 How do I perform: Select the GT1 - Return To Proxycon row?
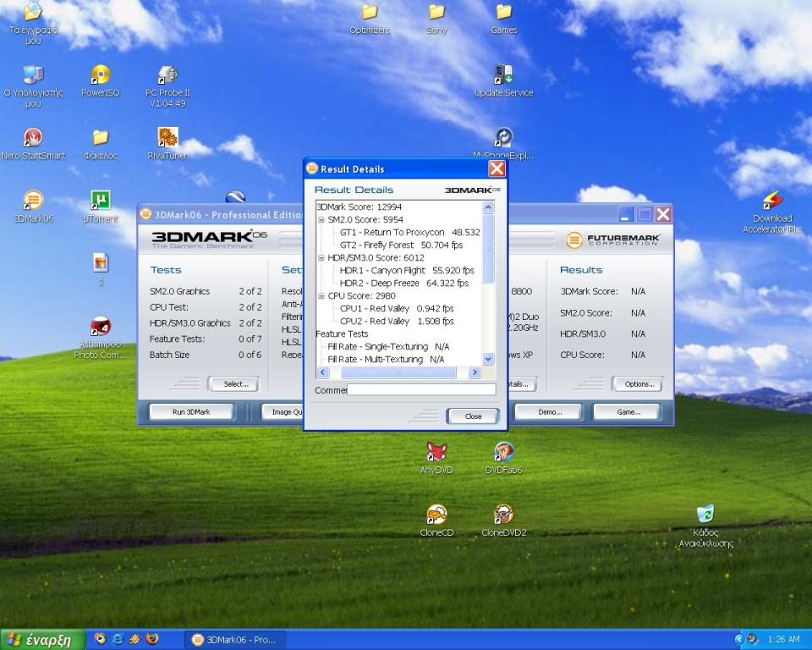(x=410, y=232)
